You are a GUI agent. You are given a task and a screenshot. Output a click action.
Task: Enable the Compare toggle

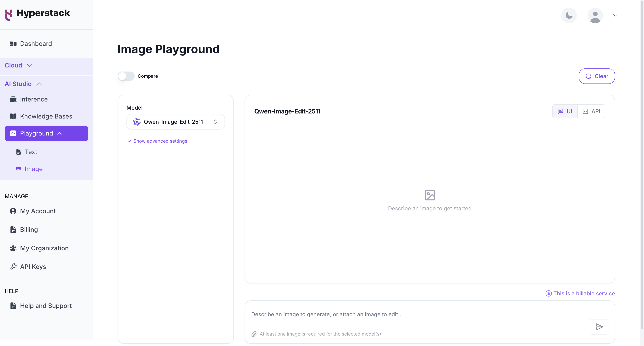click(x=126, y=76)
